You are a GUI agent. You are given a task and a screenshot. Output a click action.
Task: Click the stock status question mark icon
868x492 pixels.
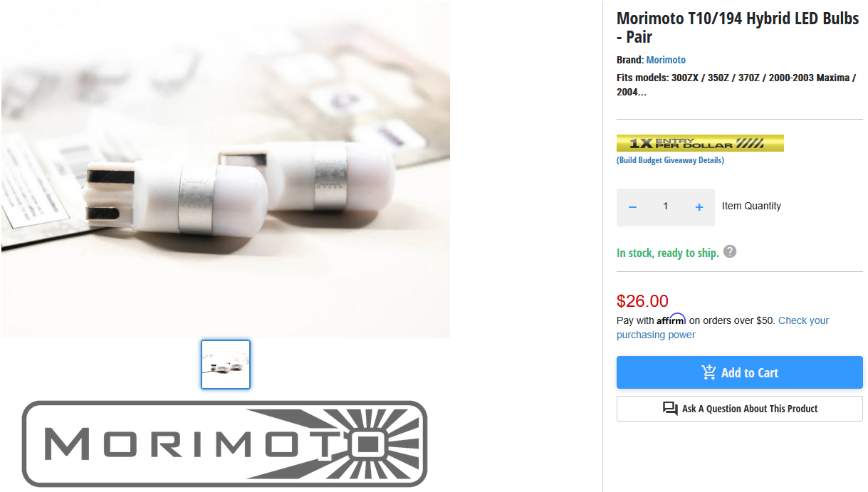(x=730, y=251)
